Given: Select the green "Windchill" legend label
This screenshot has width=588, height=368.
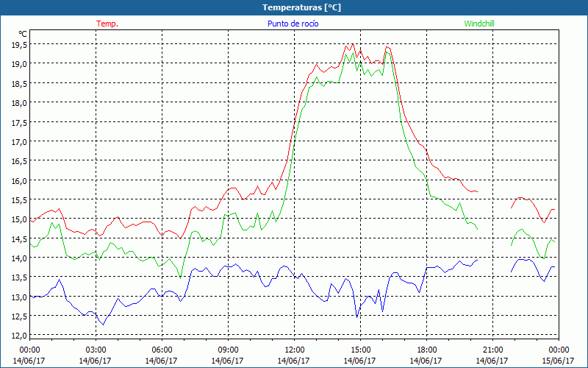Looking at the screenshot, I should (x=479, y=24).
